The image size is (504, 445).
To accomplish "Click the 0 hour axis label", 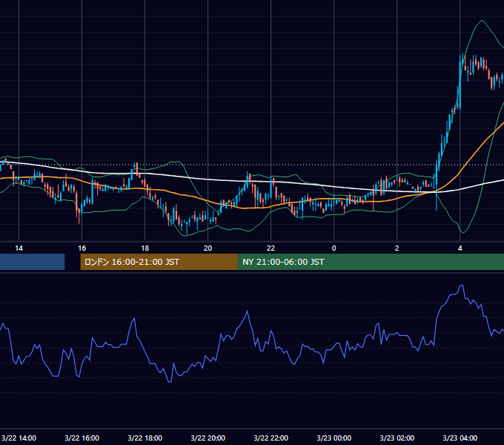I will point(334,248).
